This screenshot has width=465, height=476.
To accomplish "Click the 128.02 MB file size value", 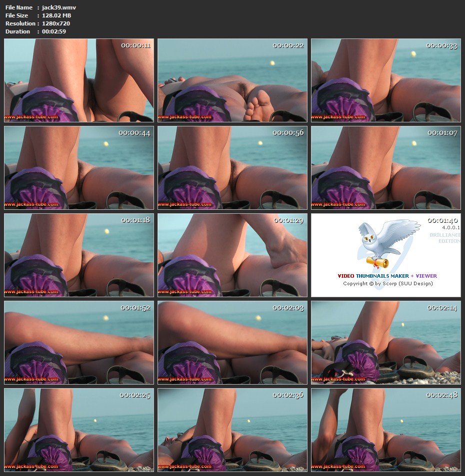I will [x=56, y=15].
